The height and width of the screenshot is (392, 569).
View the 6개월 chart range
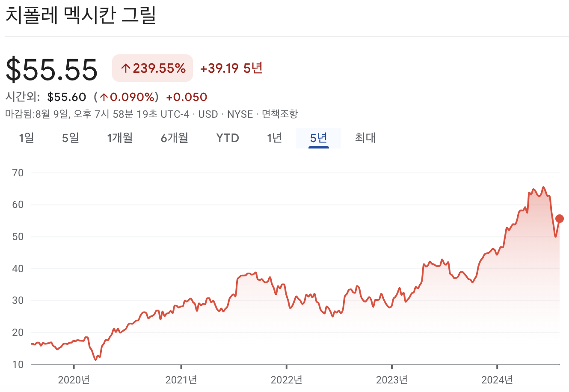pos(174,138)
